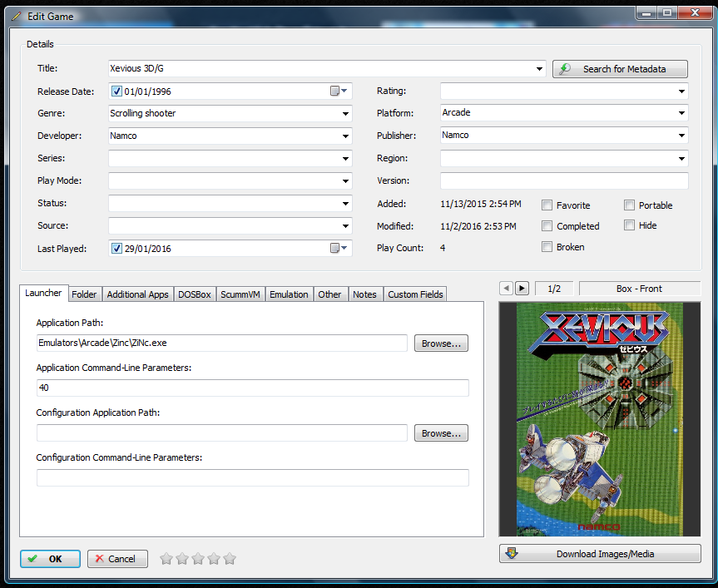This screenshot has width=718, height=588.
Task: Expand the Series dropdown
Action: point(346,158)
